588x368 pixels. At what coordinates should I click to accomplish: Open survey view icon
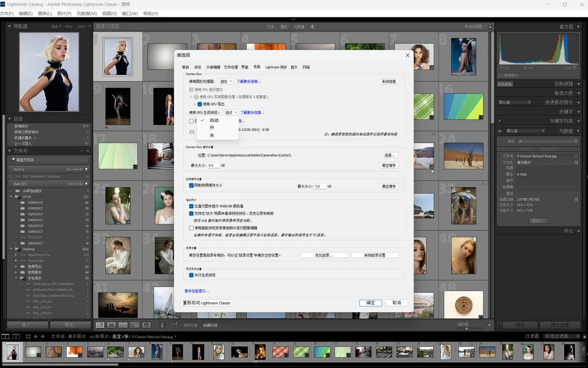[x=135, y=325]
